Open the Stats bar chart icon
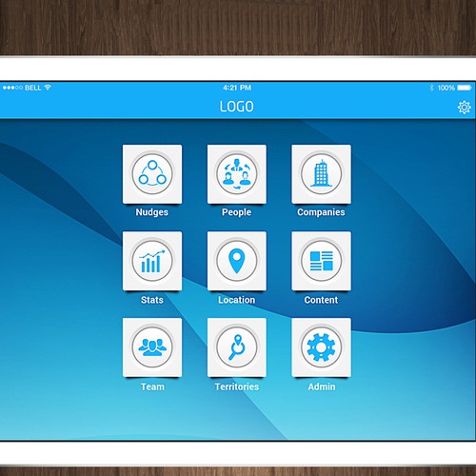 (x=152, y=261)
